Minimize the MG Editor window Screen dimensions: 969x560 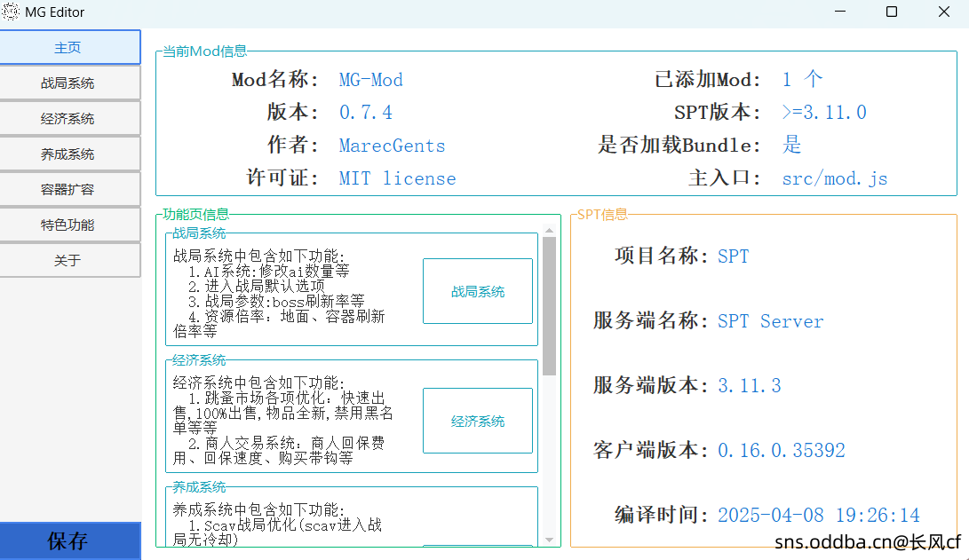pos(840,12)
